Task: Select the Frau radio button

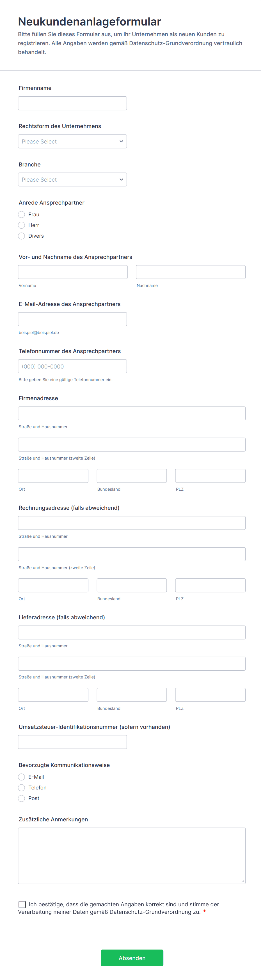Action: [x=22, y=214]
